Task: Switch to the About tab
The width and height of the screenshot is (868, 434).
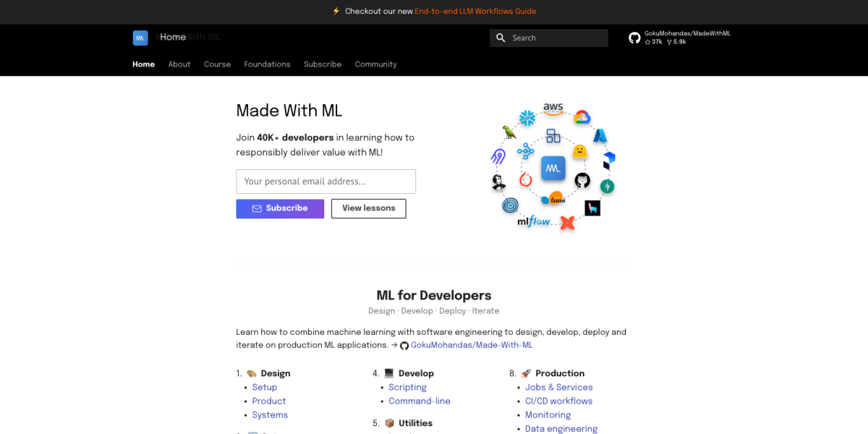Action: (179, 64)
